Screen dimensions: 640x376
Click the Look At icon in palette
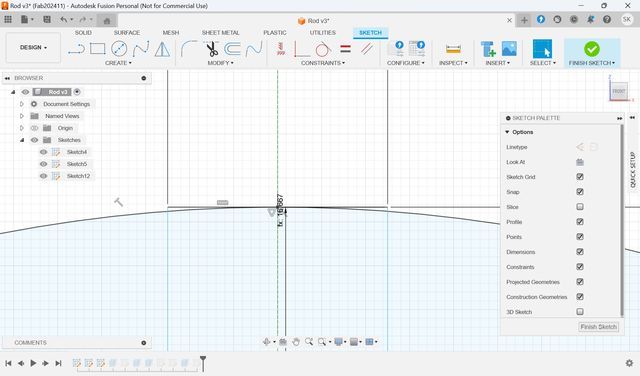coord(580,162)
